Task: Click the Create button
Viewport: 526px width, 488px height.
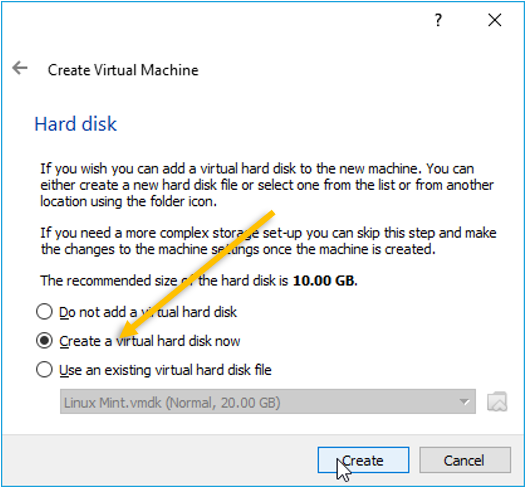Action: (363, 460)
